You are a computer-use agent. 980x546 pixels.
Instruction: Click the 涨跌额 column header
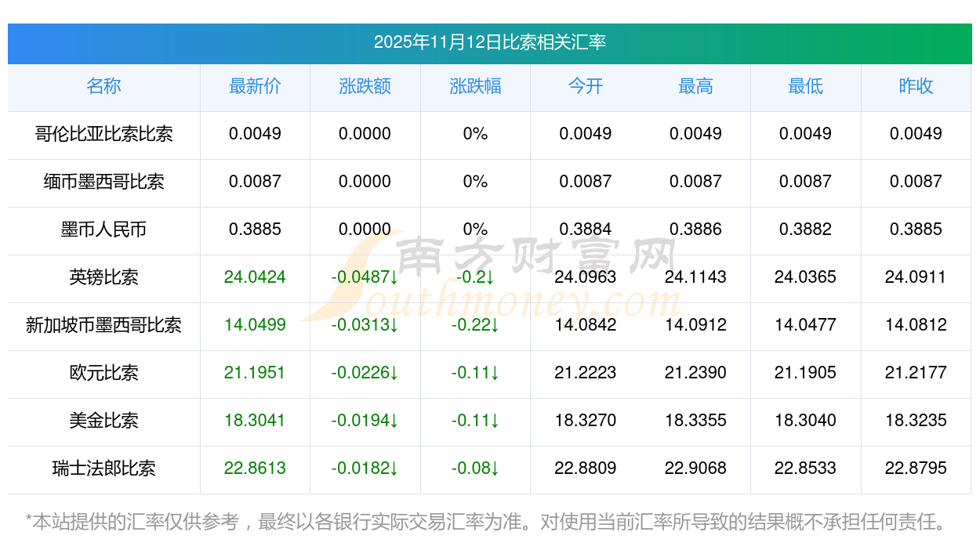(365, 86)
